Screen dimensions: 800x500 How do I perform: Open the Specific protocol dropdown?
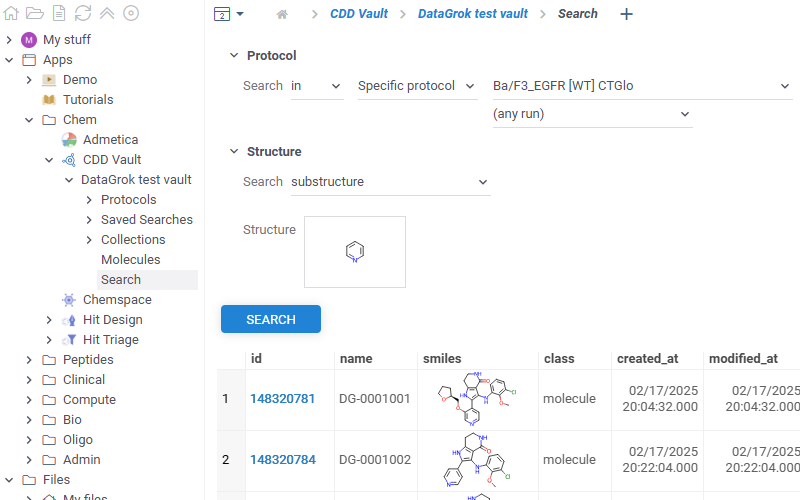[x=417, y=86]
